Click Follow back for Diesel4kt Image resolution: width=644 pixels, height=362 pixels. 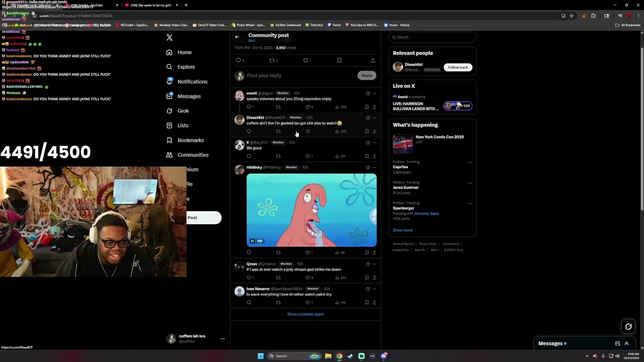pos(458,67)
